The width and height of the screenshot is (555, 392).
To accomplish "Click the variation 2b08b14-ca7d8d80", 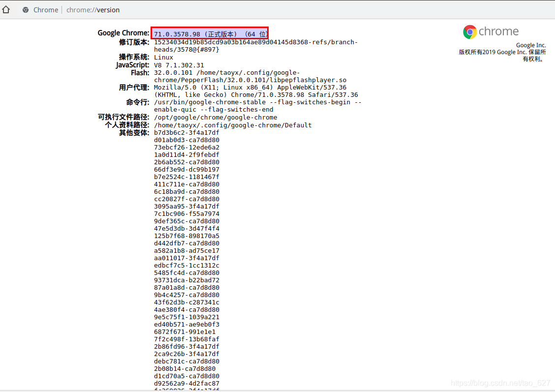I will pos(185,369).
